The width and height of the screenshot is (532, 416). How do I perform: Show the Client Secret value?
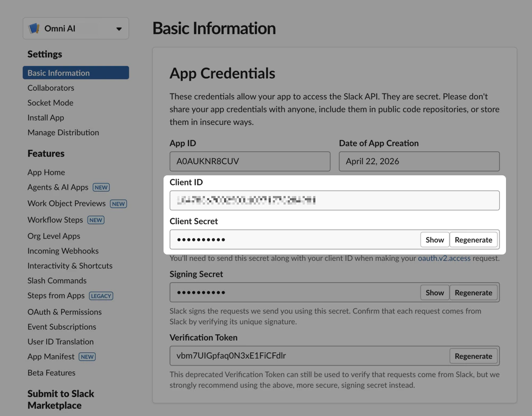point(434,240)
